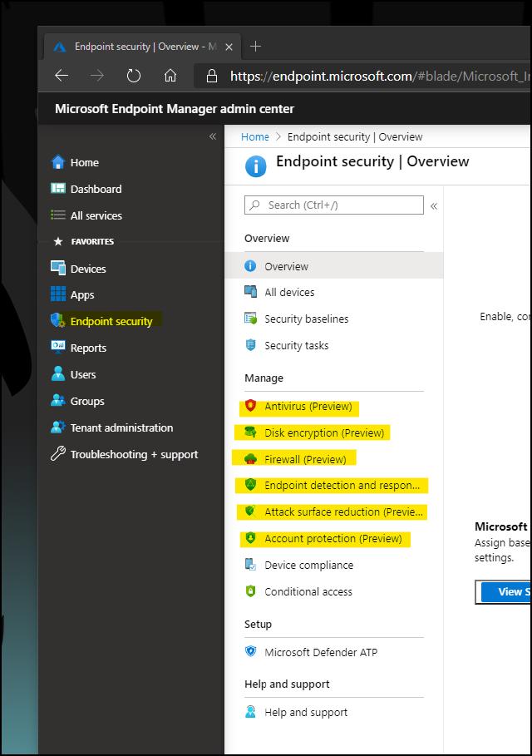Click the large Endpoint security title info icon

(256, 166)
